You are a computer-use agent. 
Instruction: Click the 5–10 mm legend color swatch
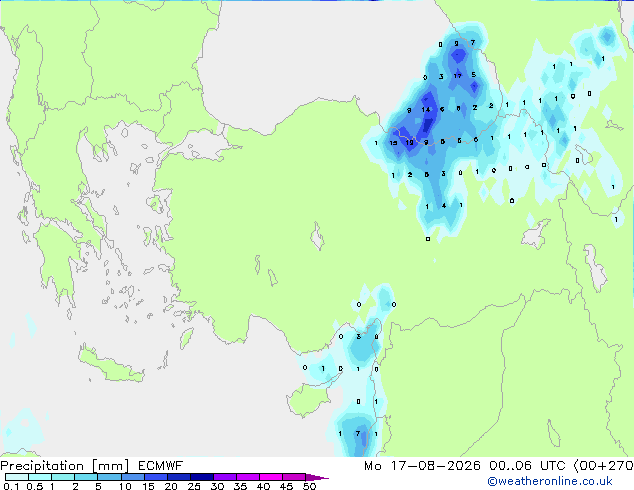coord(109,477)
